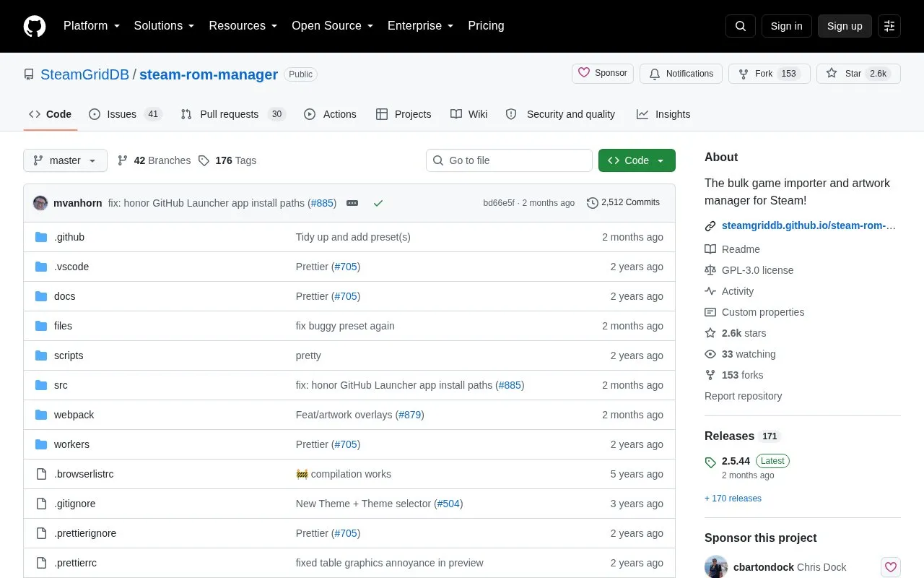924x578 pixels.
Task: Click the homepage link chain icon
Action: tap(710, 226)
